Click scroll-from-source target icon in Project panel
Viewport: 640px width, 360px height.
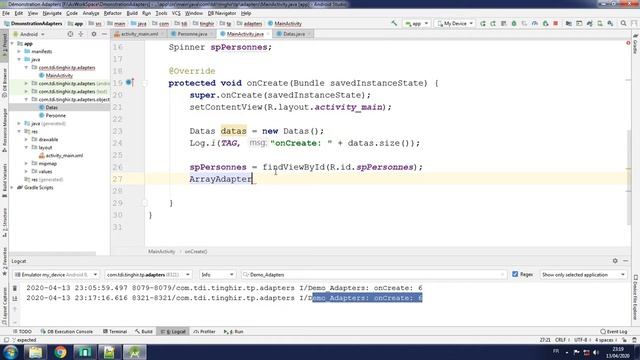70,34
